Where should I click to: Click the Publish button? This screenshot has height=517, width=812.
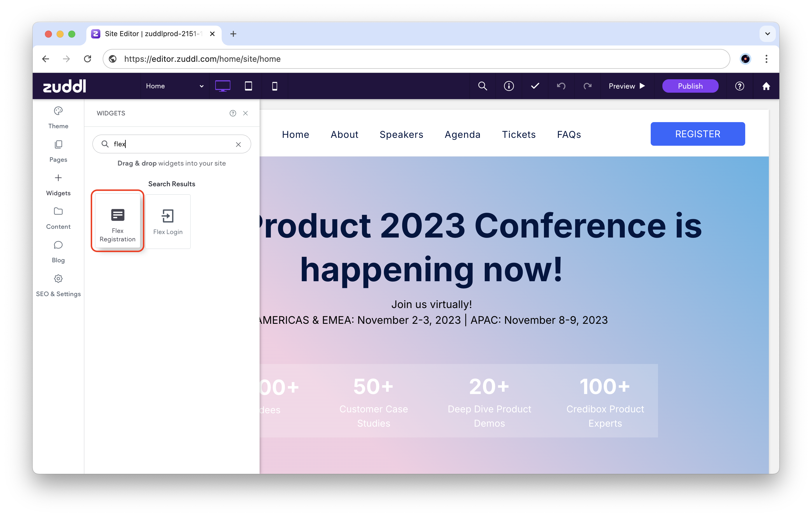tap(690, 86)
